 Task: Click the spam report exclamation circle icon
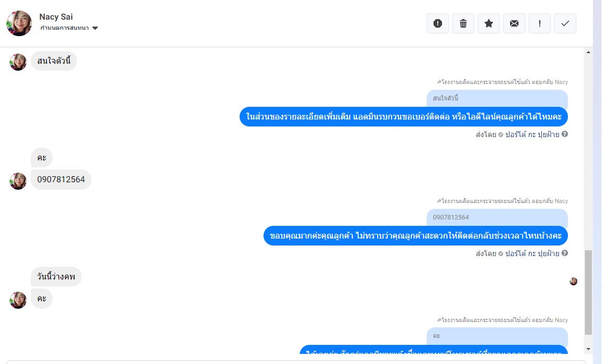tap(438, 23)
